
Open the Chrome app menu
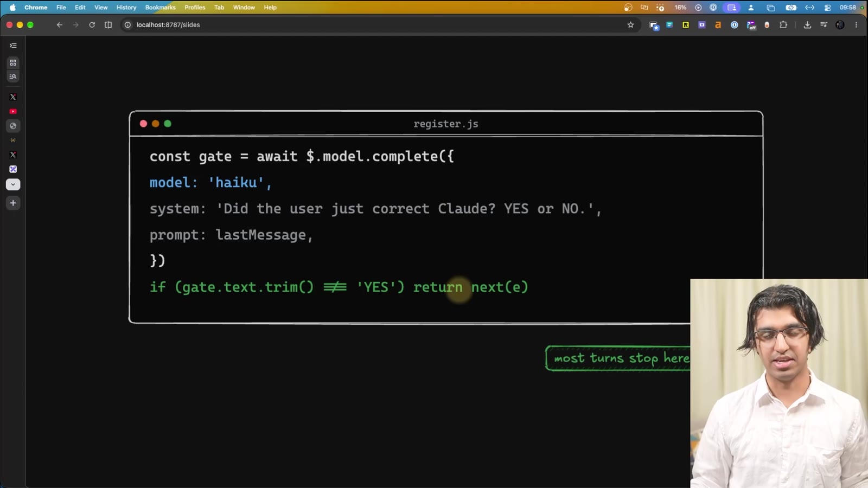coord(36,8)
